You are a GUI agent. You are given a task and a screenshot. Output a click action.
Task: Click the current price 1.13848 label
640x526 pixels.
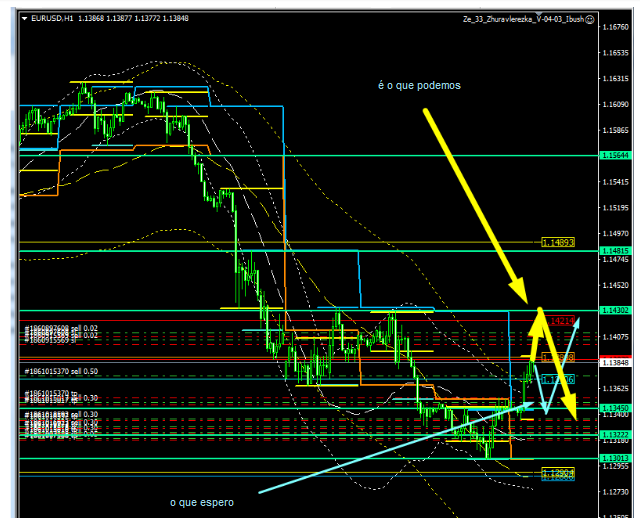coord(614,363)
